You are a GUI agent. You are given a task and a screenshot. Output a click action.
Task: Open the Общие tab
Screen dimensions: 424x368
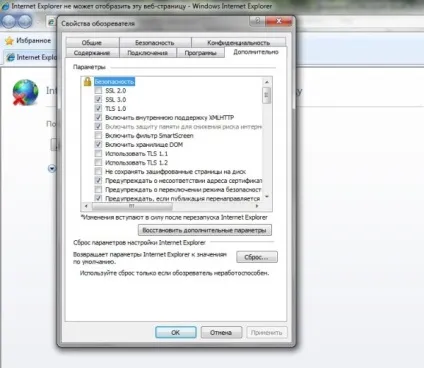92,43
